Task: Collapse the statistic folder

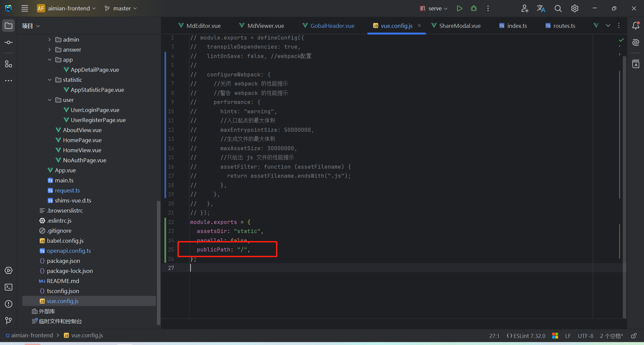Action: click(50, 80)
